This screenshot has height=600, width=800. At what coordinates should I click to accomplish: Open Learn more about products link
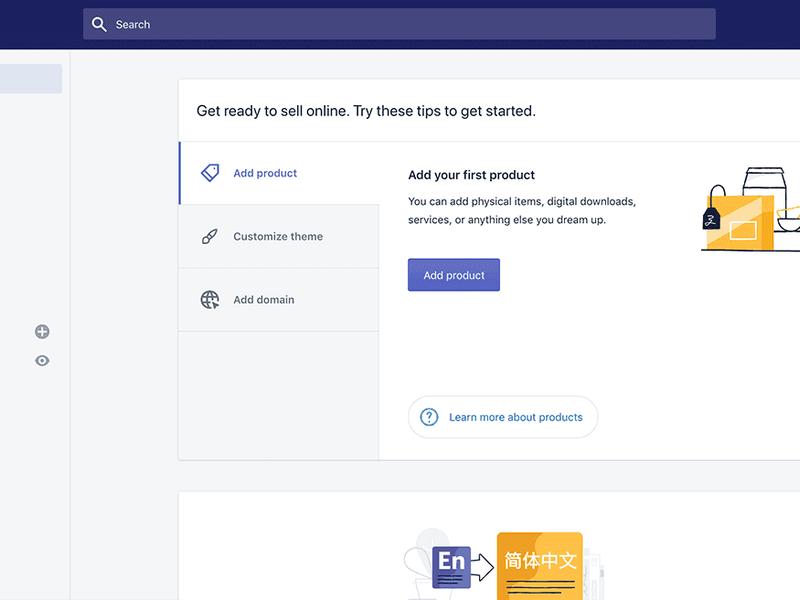[x=503, y=417]
